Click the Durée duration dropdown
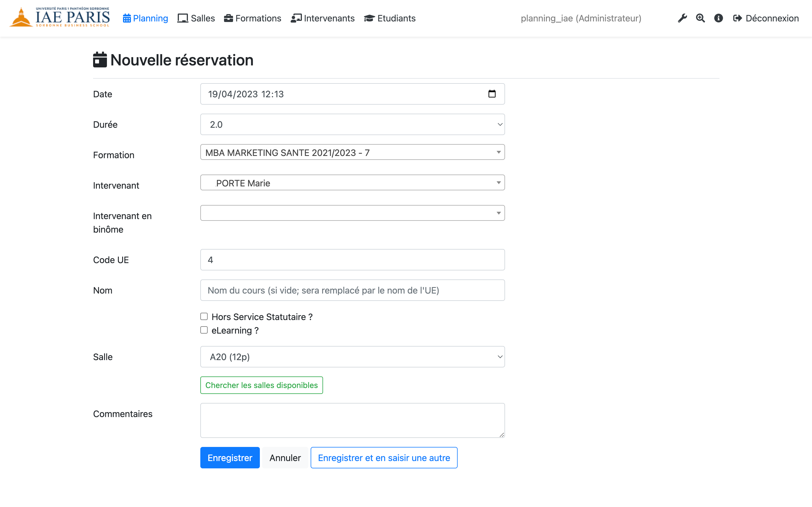 (352, 124)
